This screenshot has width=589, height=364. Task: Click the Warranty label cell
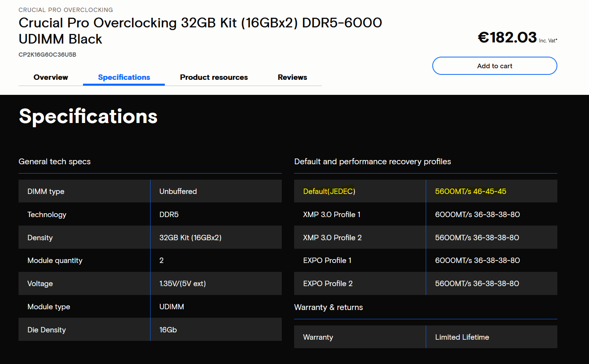pos(360,337)
